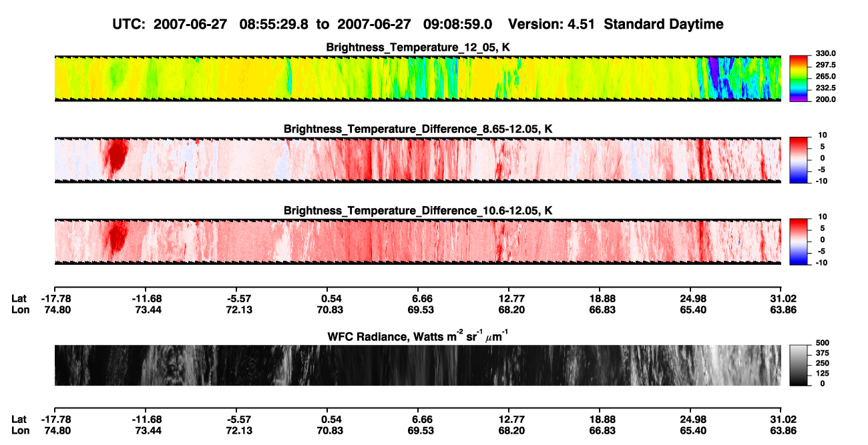This screenshot has height=445, width=868.
Task: Click latitude 6.66 on the axis above WFC Radiance
Action: (x=422, y=298)
